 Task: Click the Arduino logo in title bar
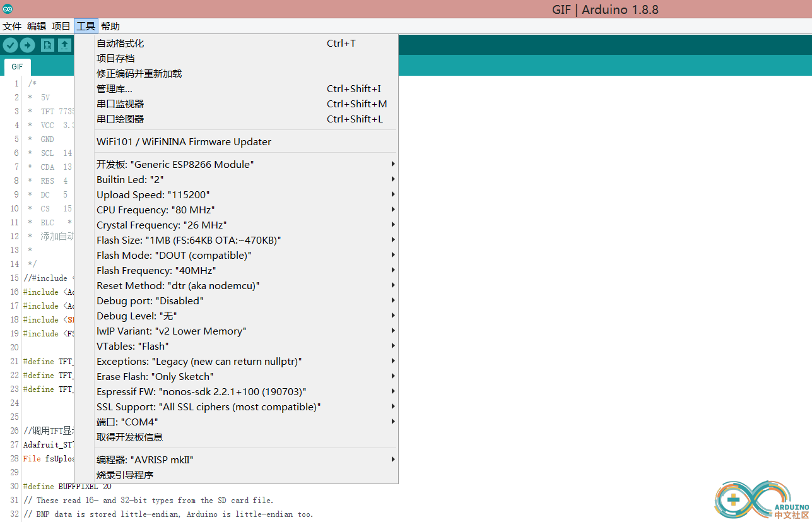[x=8, y=9]
